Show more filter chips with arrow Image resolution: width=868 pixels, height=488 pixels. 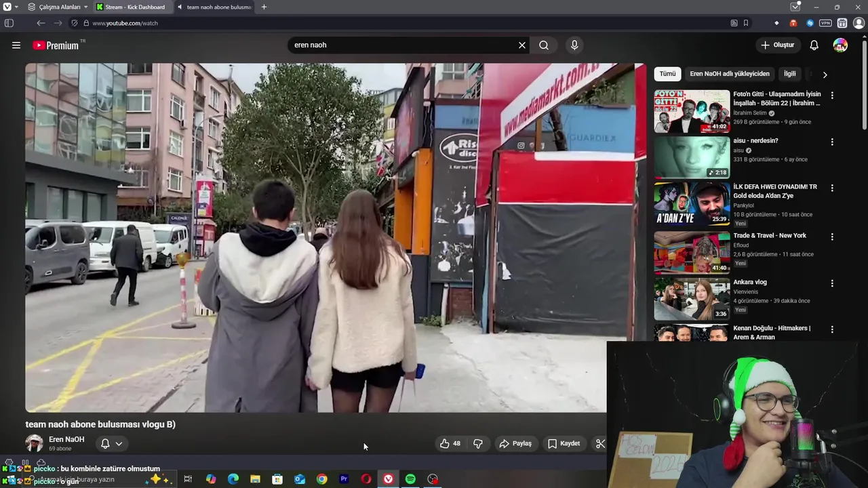click(x=825, y=75)
